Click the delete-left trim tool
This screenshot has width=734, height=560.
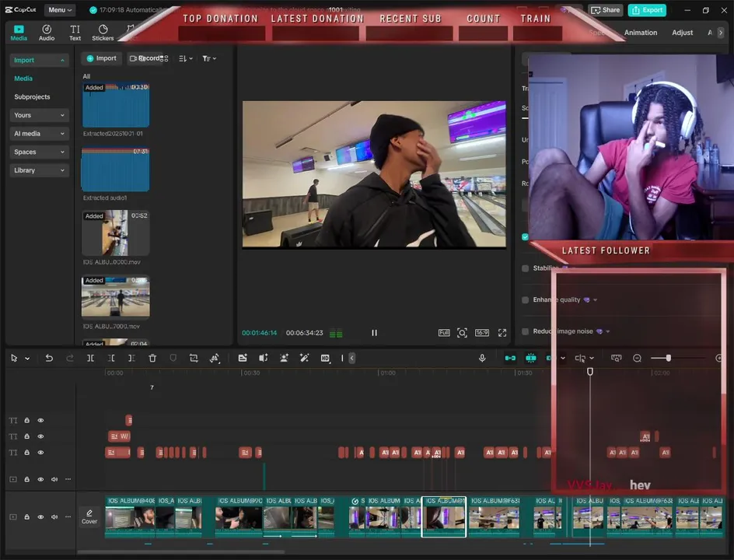coord(111,359)
